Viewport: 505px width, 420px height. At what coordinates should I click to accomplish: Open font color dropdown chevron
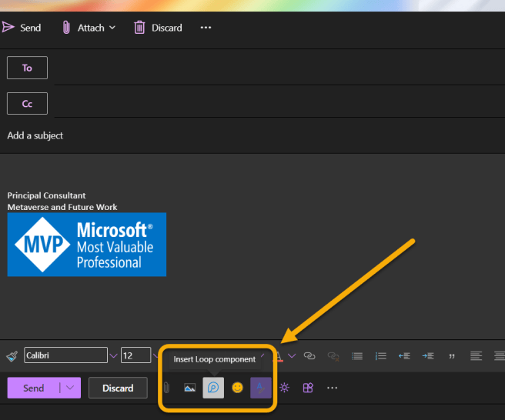(292, 355)
